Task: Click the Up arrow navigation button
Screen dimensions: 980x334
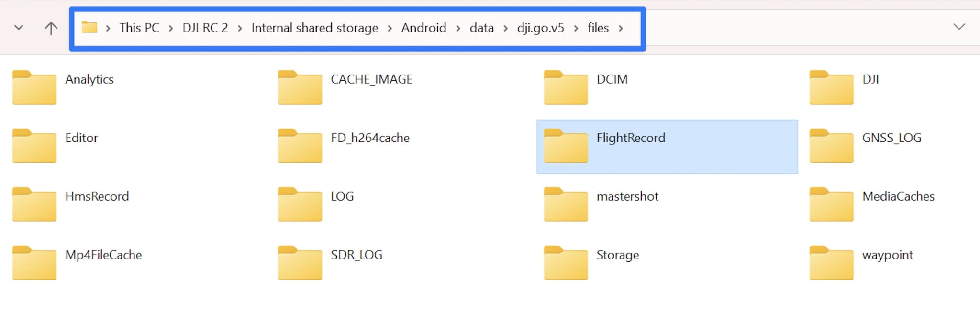Action: coord(51,28)
